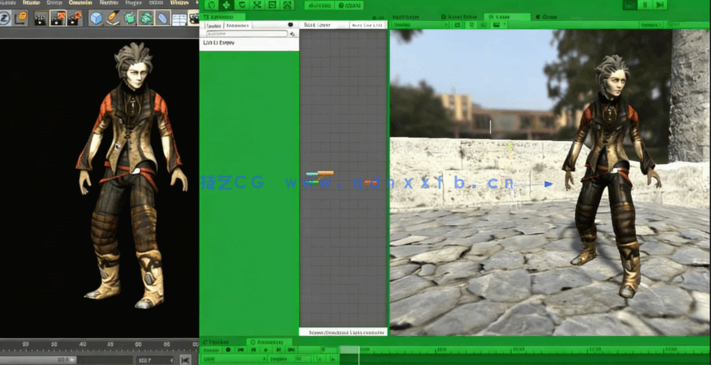Select the combined Transform tool in Unity
The width and height of the screenshot is (711, 365).
tap(287, 5)
